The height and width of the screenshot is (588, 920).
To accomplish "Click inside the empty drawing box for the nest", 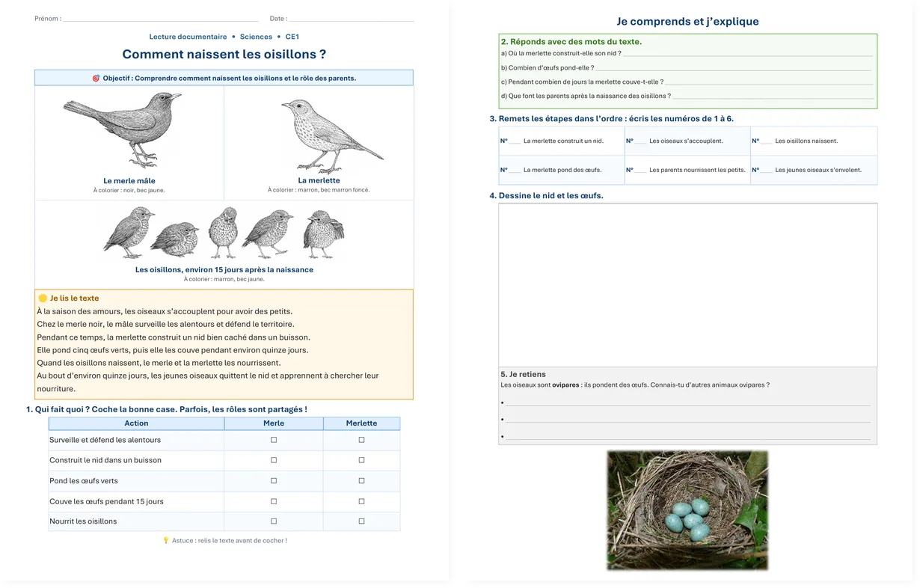I will [687, 285].
